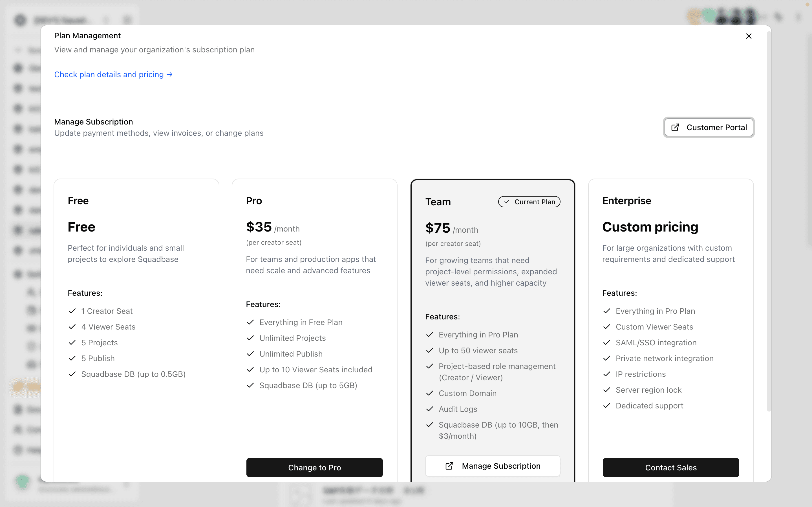The height and width of the screenshot is (507, 812).
Task: Close the Plan Management dialog
Action: [749, 36]
